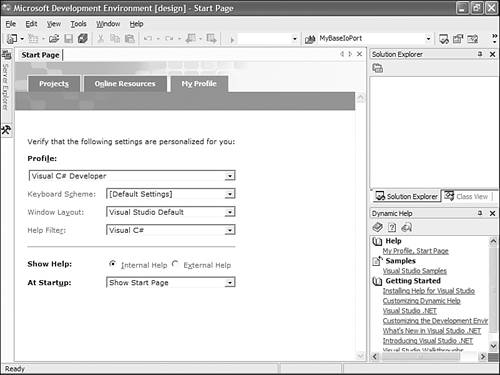The height and width of the screenshot is (375, 500).
Task: Click the Open File toolbar icon
Action: point(54,39)
